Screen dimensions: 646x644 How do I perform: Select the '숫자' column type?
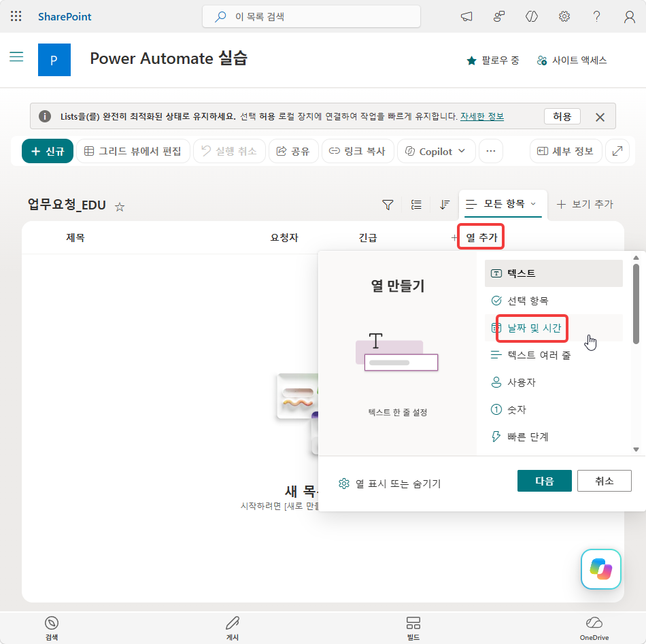(554, 409)
